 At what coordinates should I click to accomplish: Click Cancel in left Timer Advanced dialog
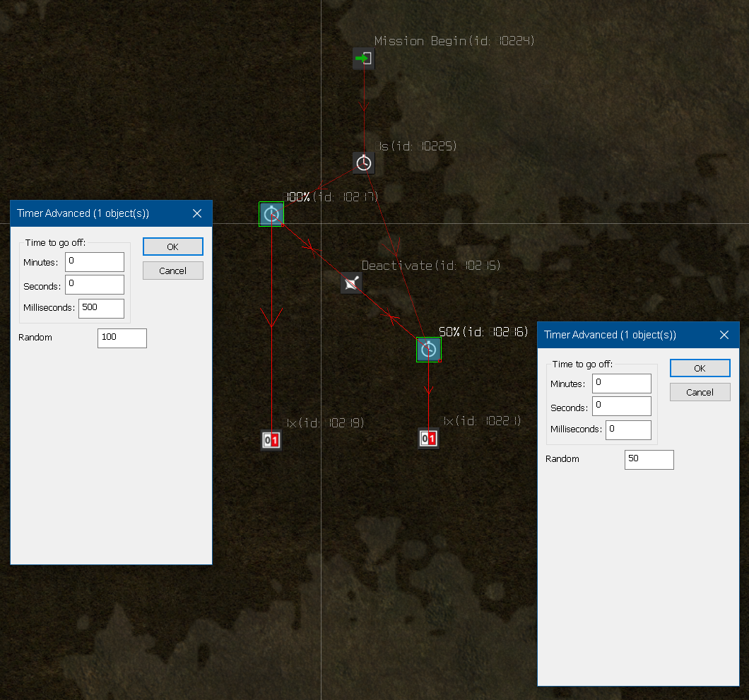[x=173, y=271]
